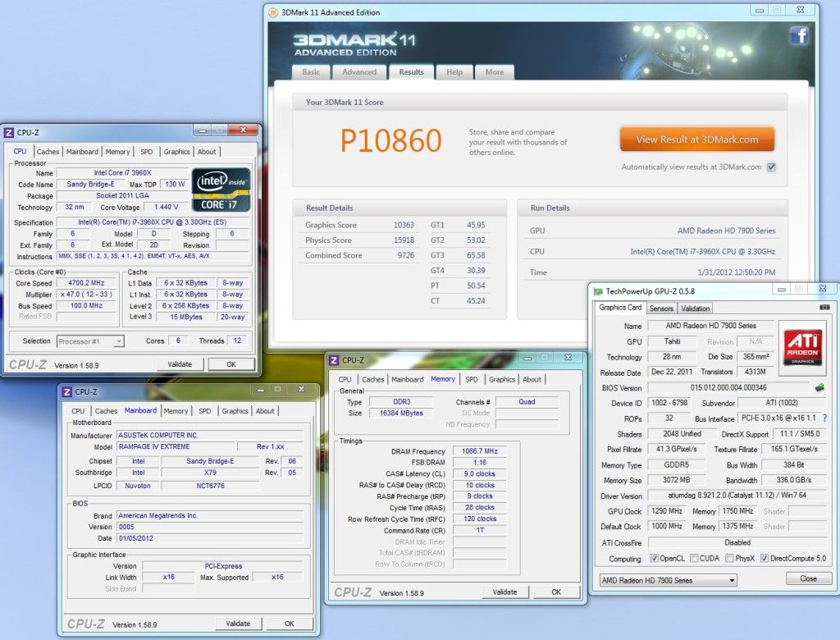Open the Results tab in 3DMark 11
The width and height of the screenshot is (840, 640).
pos(411,72)
